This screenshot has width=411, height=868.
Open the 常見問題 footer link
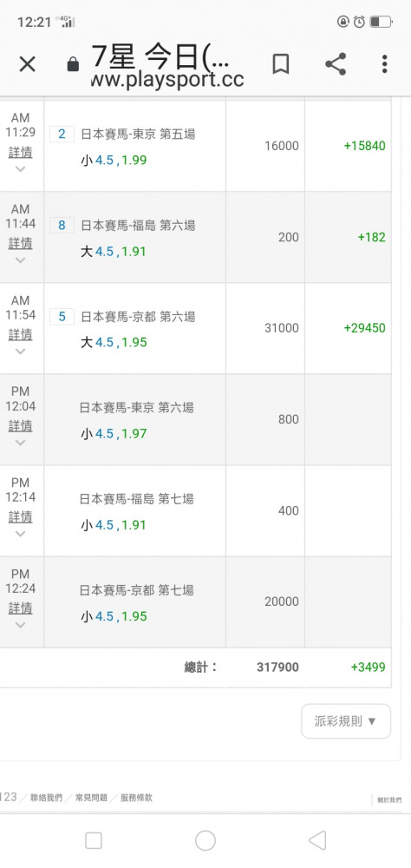point(91,798)
